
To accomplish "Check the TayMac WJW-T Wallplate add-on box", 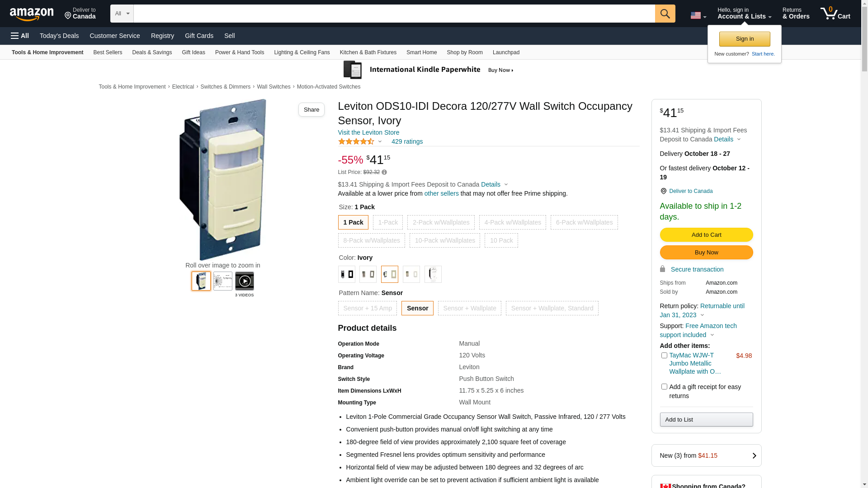I will coord(664,356).
